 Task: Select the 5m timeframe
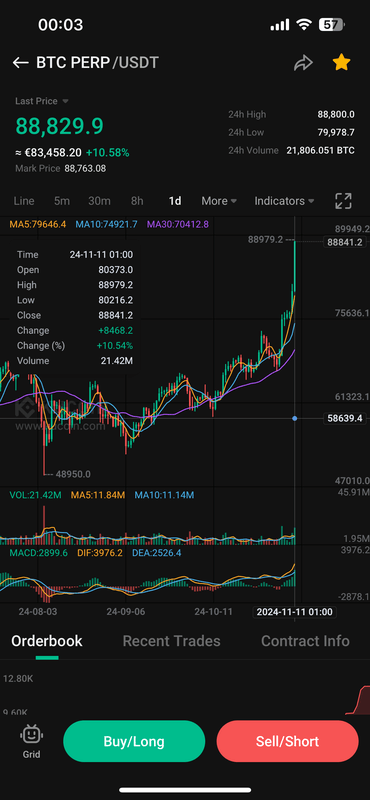62,201
